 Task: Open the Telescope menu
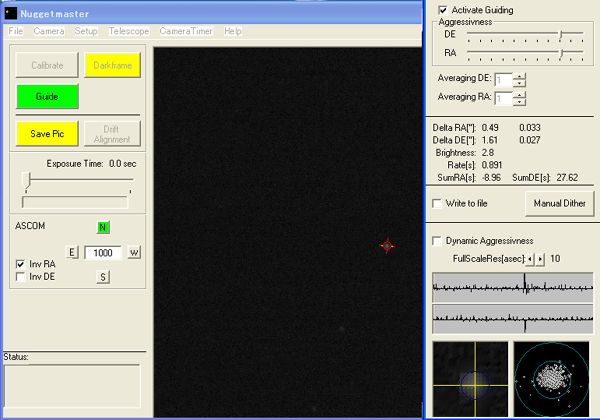[129, 31]
